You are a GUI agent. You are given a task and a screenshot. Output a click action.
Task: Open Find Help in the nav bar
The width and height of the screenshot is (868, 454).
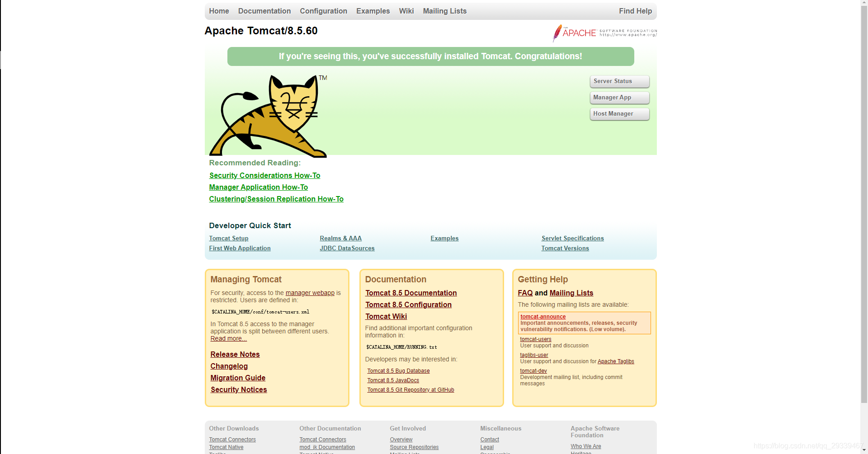click(x=635, y=11)
